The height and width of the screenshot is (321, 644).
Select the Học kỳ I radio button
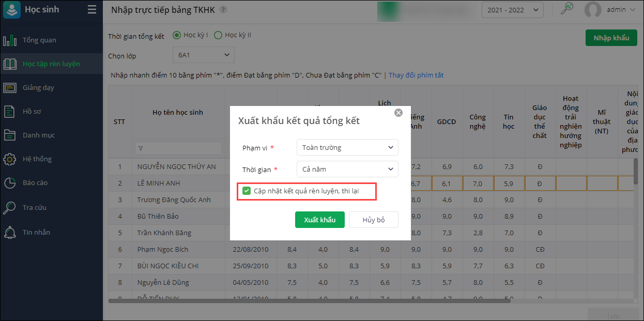tap(177, 35)
